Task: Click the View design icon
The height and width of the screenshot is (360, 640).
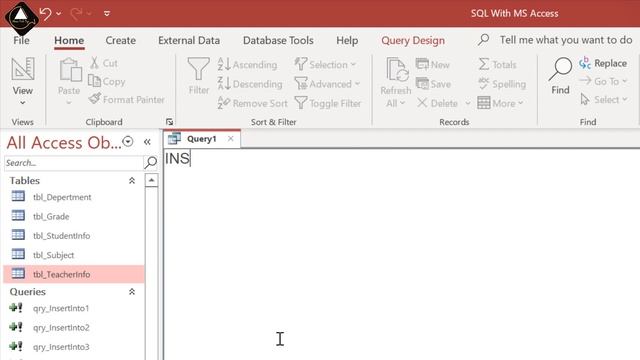Action: coord(23,69)
